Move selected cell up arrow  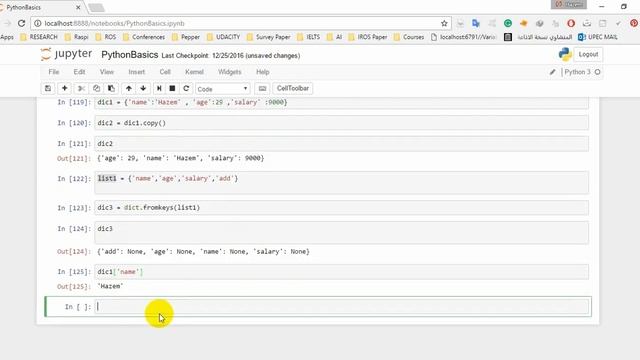(x=129, y=88)
